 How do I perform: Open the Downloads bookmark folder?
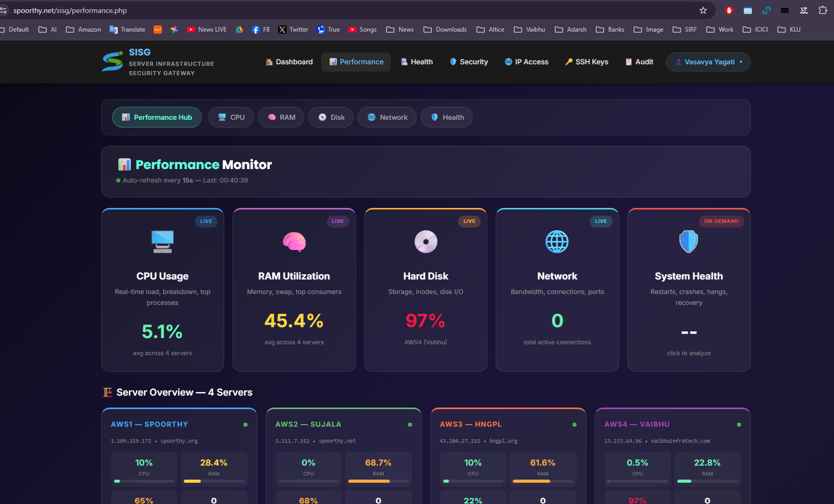click(x=445, y=30)
